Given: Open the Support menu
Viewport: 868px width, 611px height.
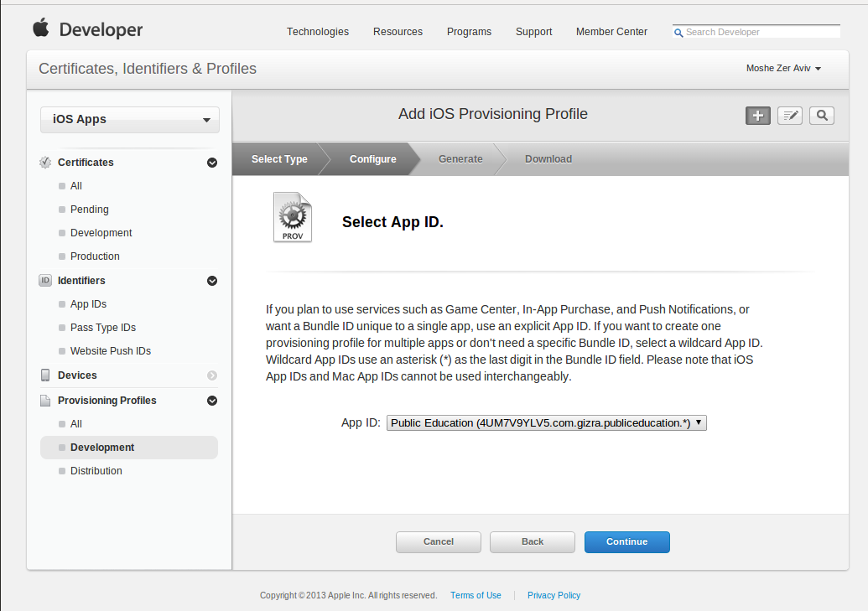Looking at the screenshot, I should click(x=533, y=32).
